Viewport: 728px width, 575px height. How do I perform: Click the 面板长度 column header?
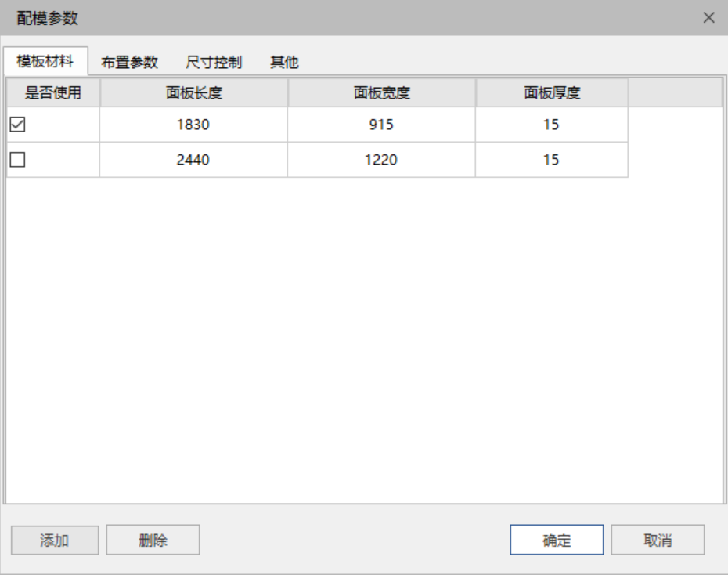pos(193,93)
